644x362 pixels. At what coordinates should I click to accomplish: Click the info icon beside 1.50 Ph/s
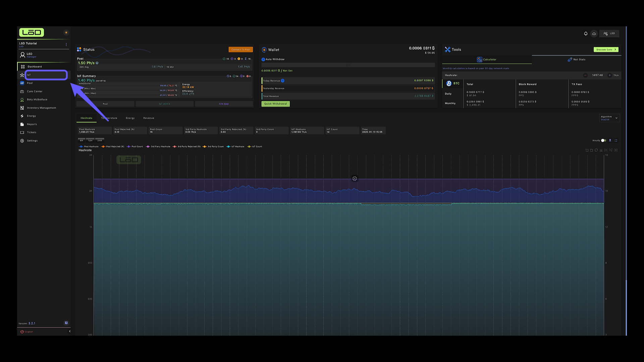click(x=97, y=63)
